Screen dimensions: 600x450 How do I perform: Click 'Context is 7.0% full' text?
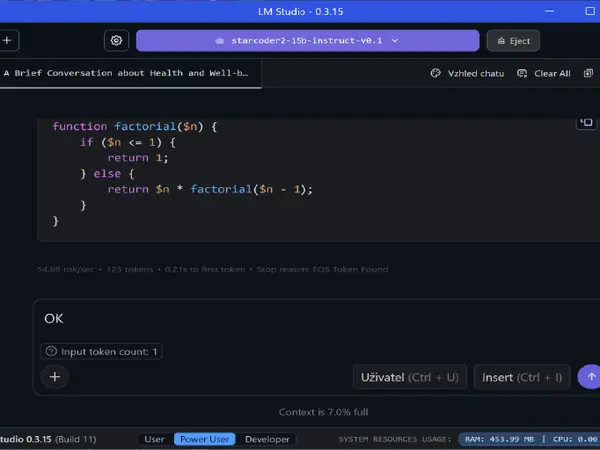tap(323, 412)
